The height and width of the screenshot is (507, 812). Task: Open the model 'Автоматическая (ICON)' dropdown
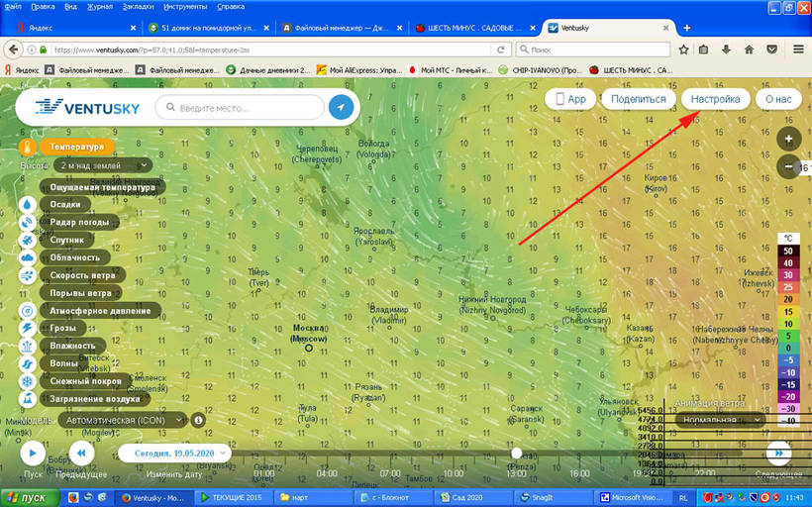point(122,420)
